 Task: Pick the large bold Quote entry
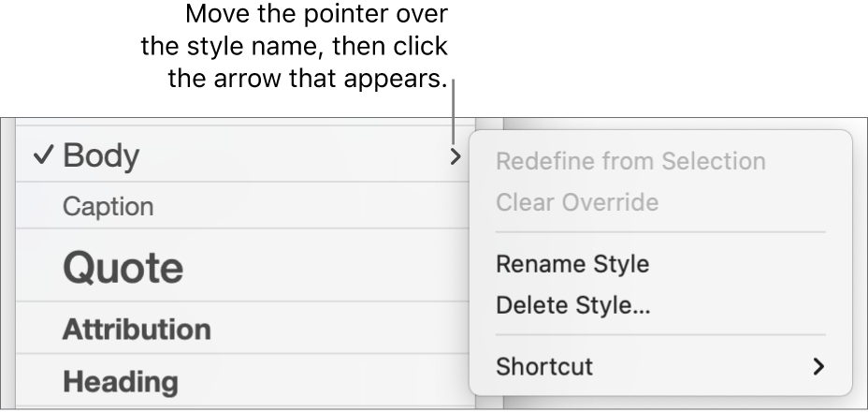[x=123, y=268]
